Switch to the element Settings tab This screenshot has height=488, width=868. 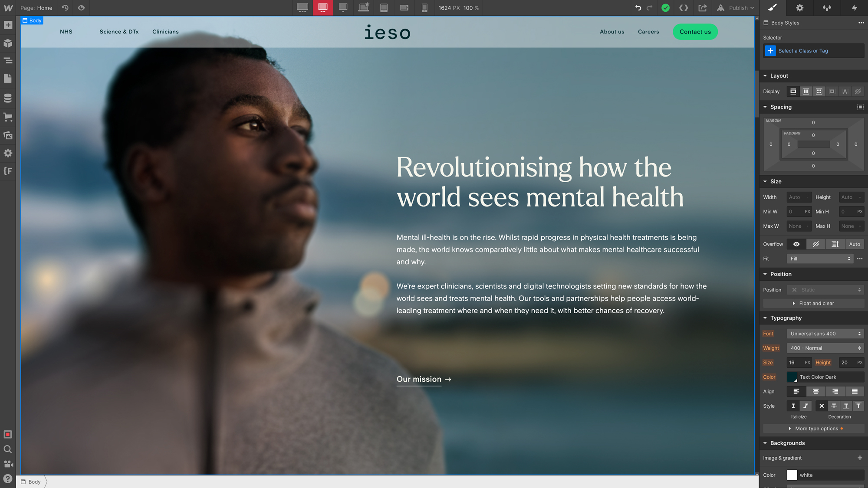click(799, 8)
